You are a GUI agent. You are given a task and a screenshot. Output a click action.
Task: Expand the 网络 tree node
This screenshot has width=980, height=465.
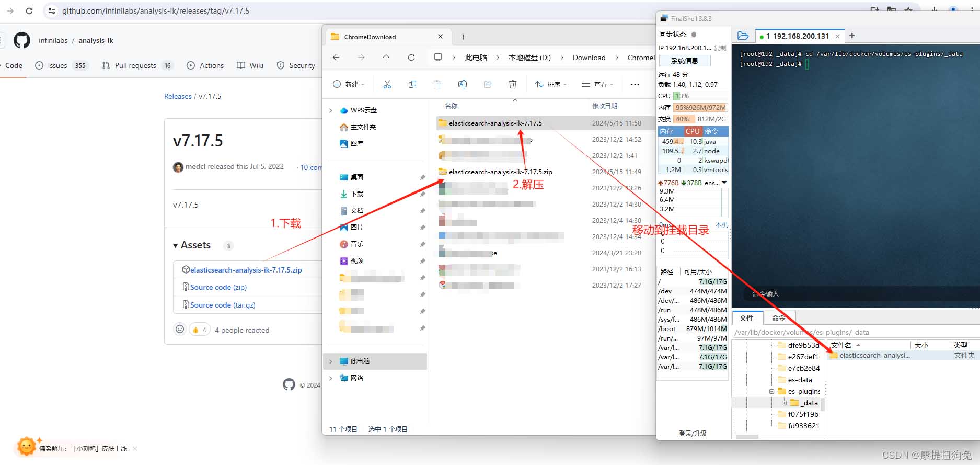click(x=330, y=378)
